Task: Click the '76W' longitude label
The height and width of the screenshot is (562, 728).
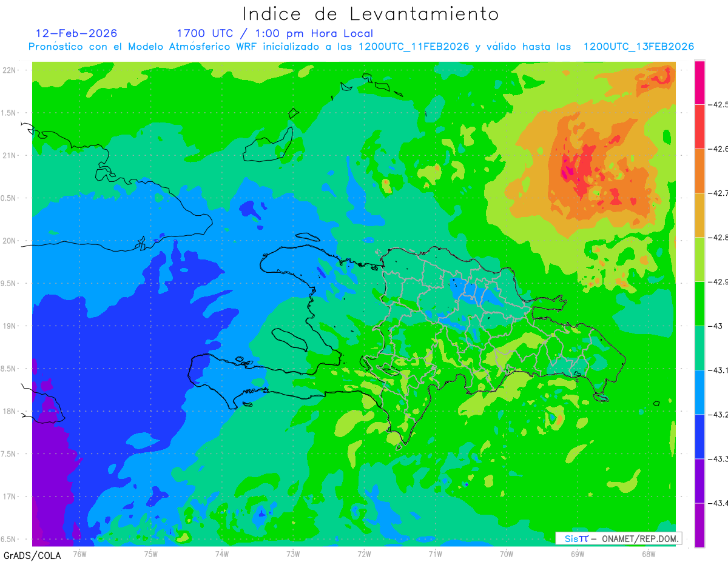Action: [79, 554]
